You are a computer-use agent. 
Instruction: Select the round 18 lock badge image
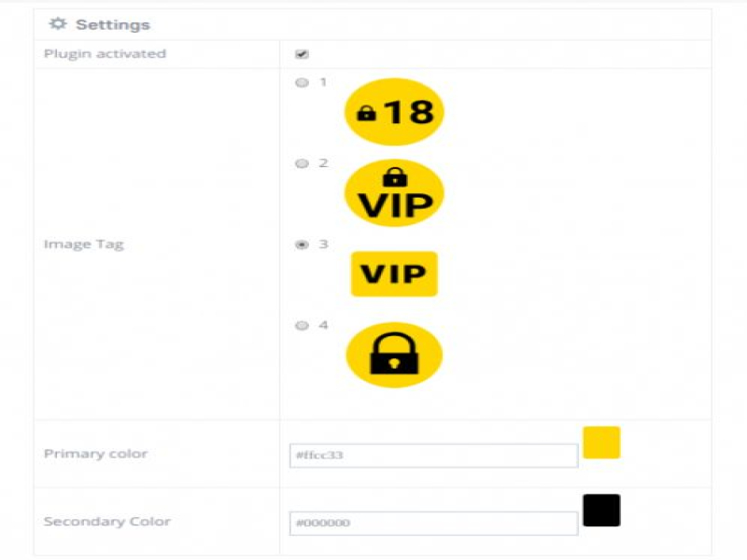click(x=394, y=112)
